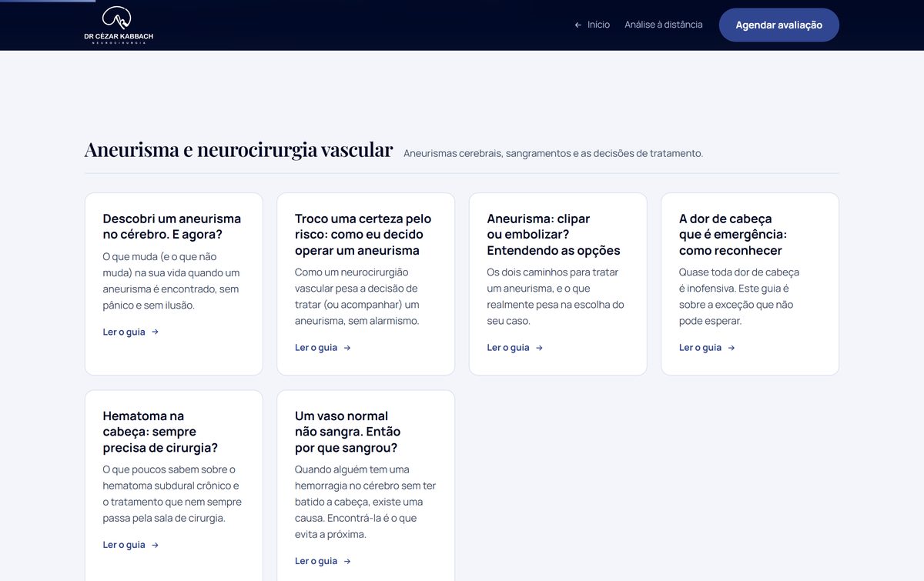This screenshot has height=581, width=924.
Task: Click subtitle 'Aneurismas cerebrais, sangramentos e as decisões'
Action: 554,153
